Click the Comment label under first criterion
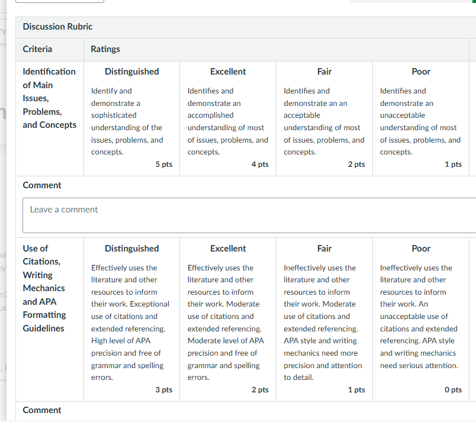 (42, 185)
